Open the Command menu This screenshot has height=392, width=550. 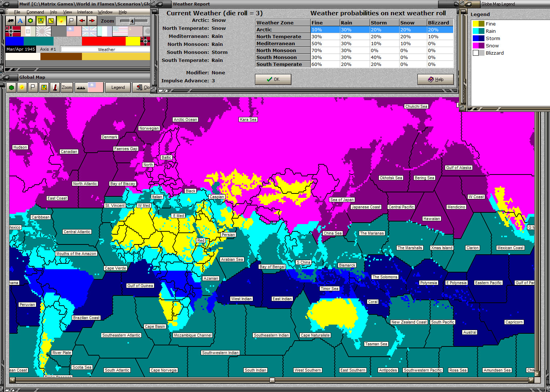tap(35, 12)
